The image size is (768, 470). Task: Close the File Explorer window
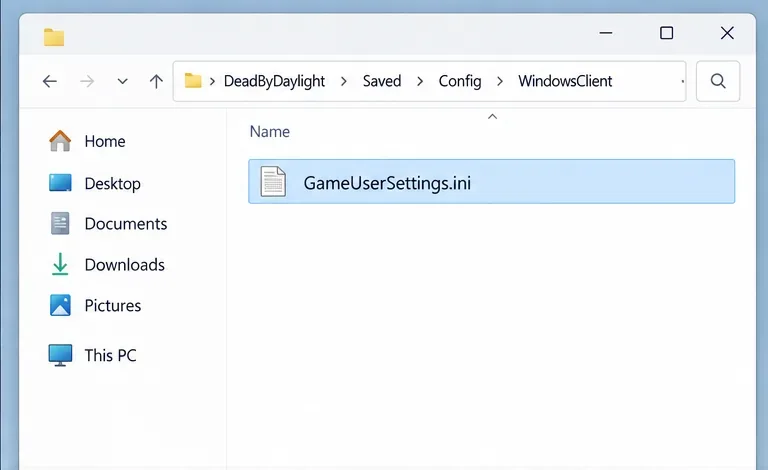coord(727,33)
